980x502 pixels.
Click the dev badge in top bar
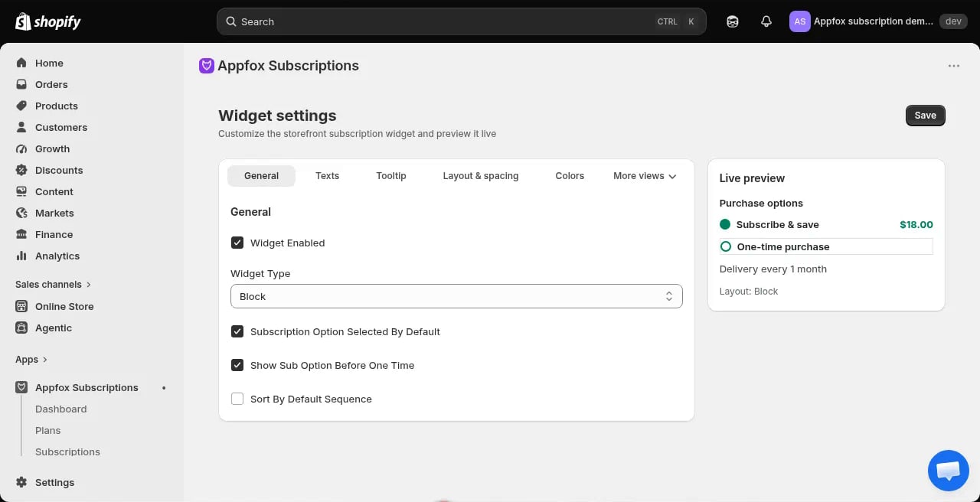point(953,21)
